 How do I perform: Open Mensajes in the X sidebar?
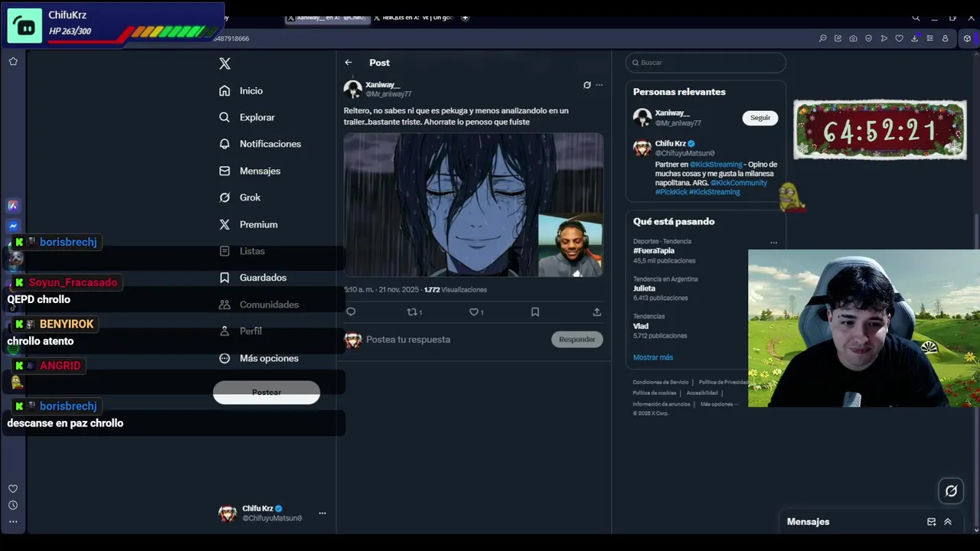[x=250, y=171]
